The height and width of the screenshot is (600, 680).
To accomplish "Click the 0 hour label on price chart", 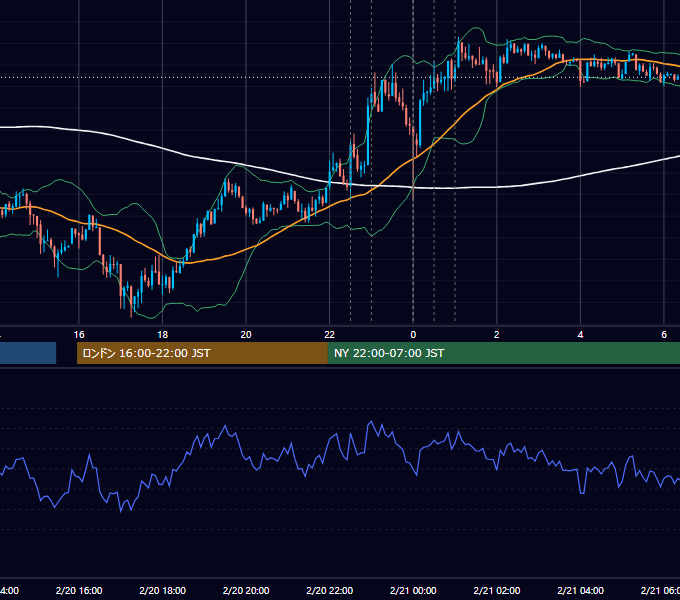I will coord(413,335).
